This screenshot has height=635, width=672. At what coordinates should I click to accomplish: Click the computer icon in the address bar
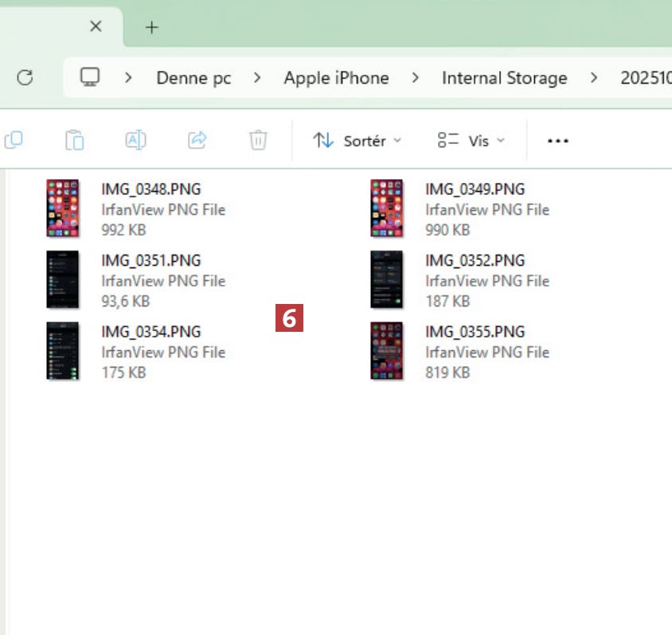[x=90, y=77]
